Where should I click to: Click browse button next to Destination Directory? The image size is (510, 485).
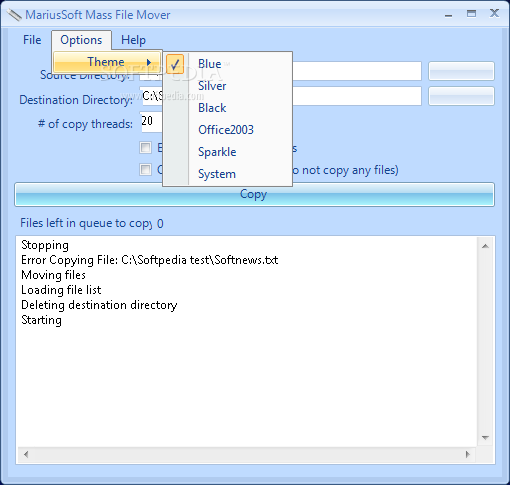(x=461, y=96)
